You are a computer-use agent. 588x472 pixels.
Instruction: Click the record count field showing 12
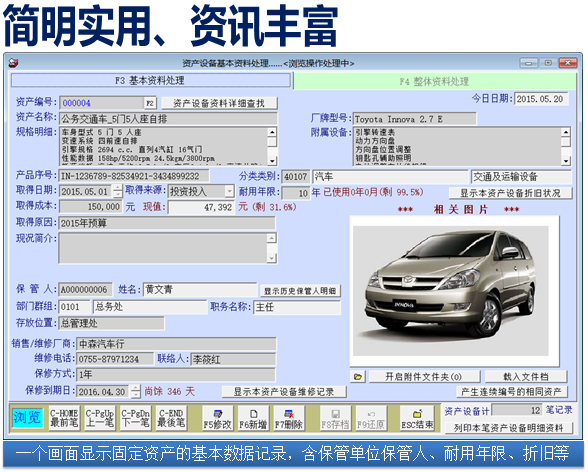pyautogui.click(x=517, y=410)
